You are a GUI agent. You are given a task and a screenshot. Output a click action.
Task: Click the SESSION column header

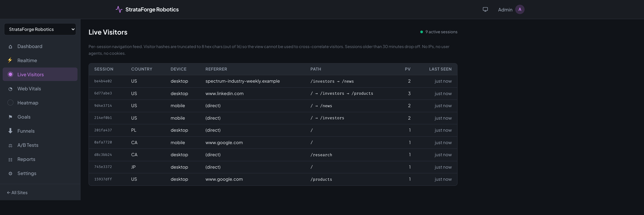[104, 69]
